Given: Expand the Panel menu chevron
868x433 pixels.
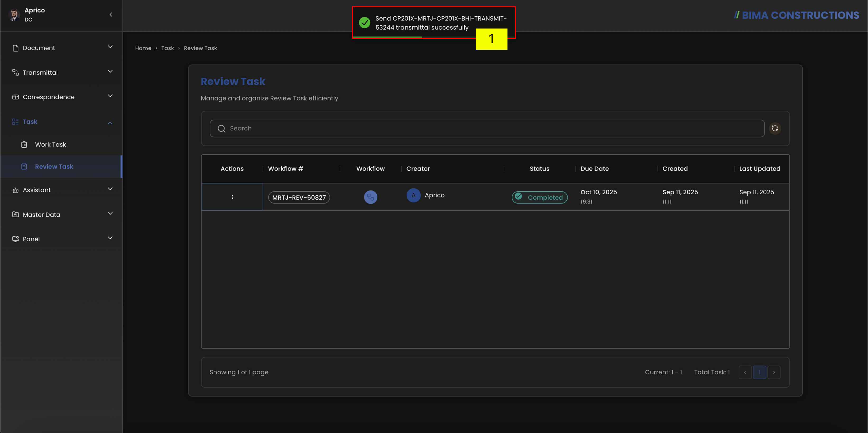Looking at the screenshot, I should [110, 238].
